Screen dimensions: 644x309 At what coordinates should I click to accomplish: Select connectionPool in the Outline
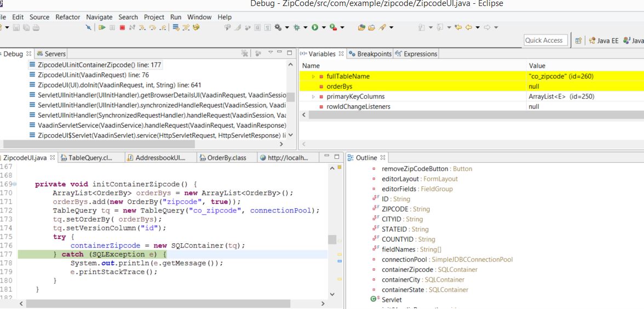pyautogui.click(x=404, y=259)
